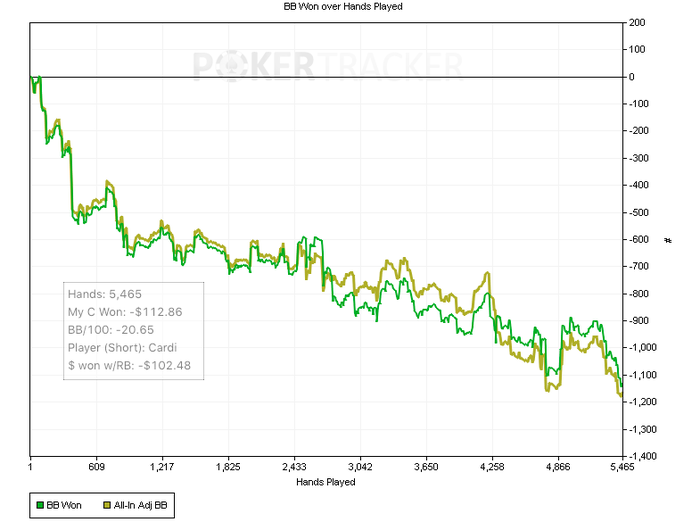The image size is (700, 522).
Task: Click x-axis tick label 609
Action: (96, 467)
